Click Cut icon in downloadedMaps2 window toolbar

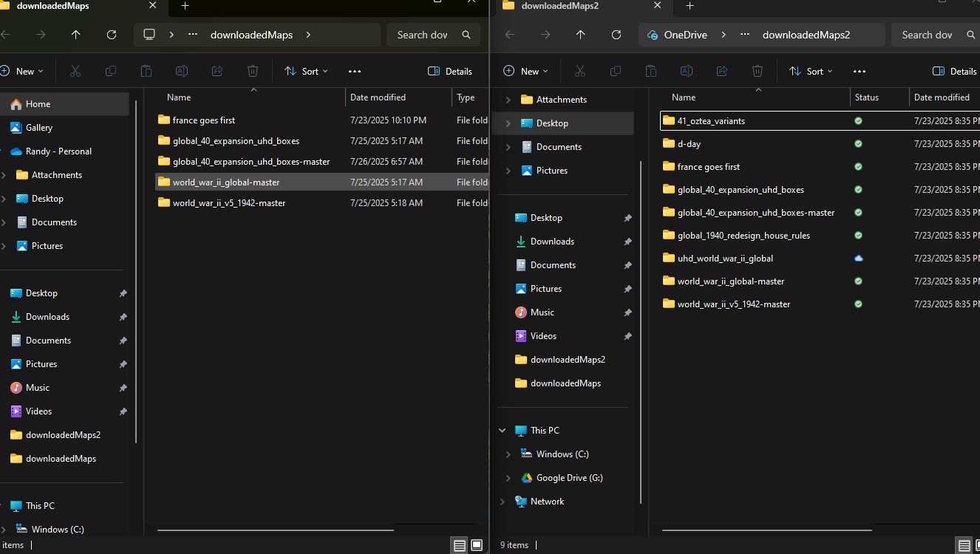tap(580, 72)
